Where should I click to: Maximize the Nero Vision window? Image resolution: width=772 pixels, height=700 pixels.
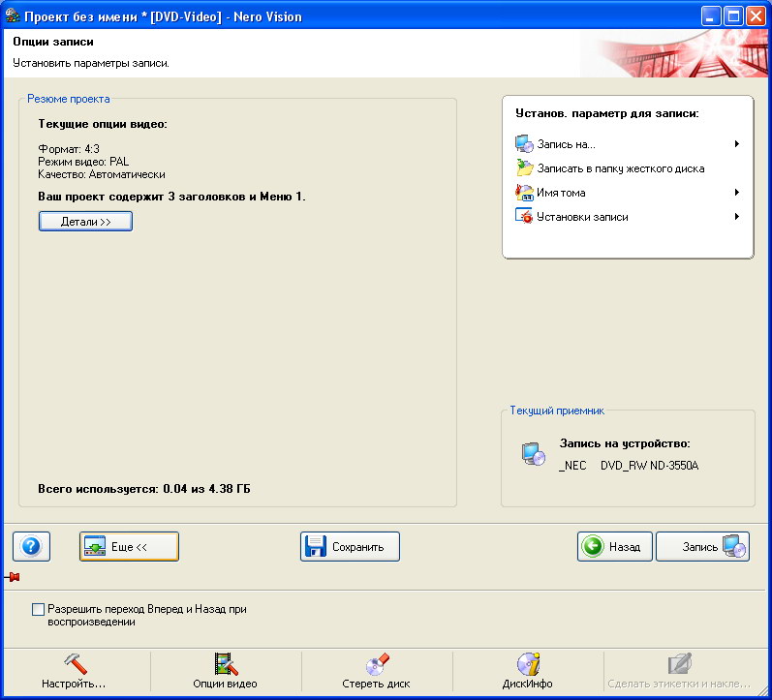pyautogui.click(x=732, y=16)
